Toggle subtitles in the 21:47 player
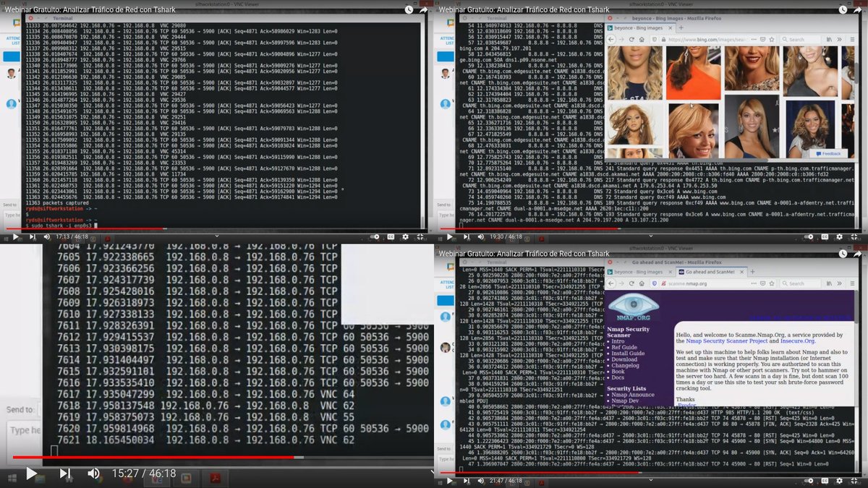This screenshot has width=868, height=488. click(x=825, y=481)
